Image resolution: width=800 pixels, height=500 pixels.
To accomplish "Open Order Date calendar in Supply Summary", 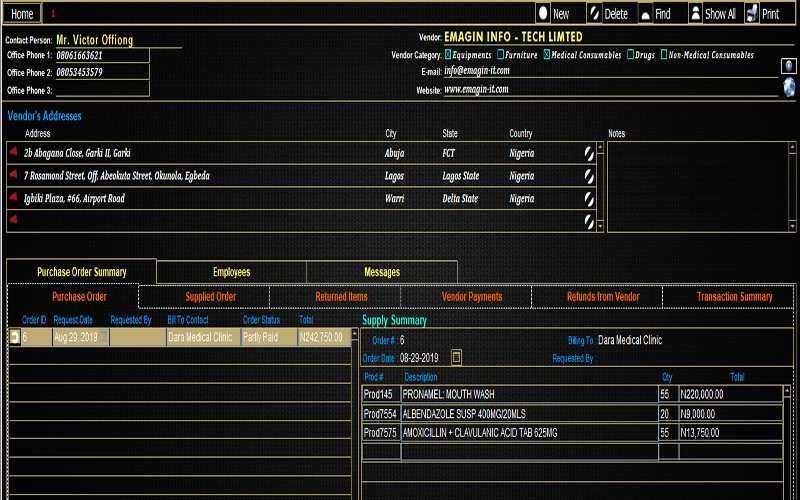I will pyautogui.click(x=457, y=357).
